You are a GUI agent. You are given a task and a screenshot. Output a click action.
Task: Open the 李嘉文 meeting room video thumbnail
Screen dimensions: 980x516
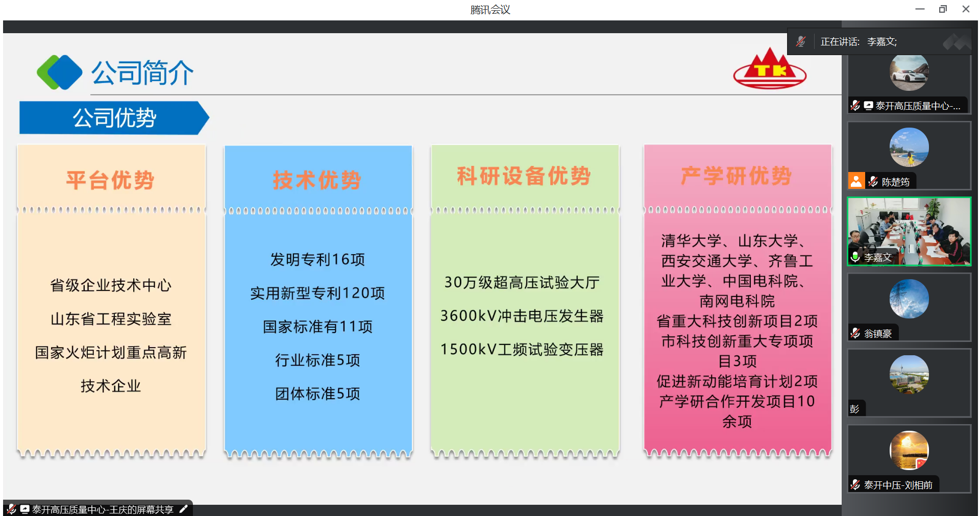click(909, 231)
